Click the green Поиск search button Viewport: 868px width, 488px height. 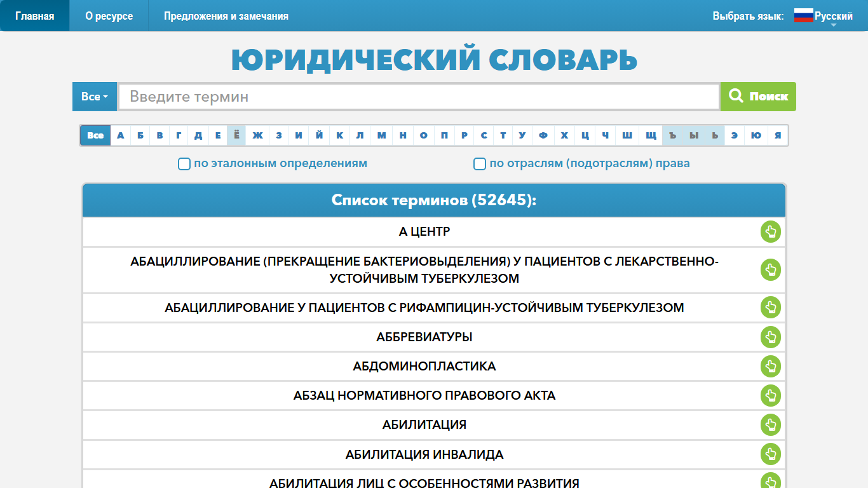coord(758,97)
